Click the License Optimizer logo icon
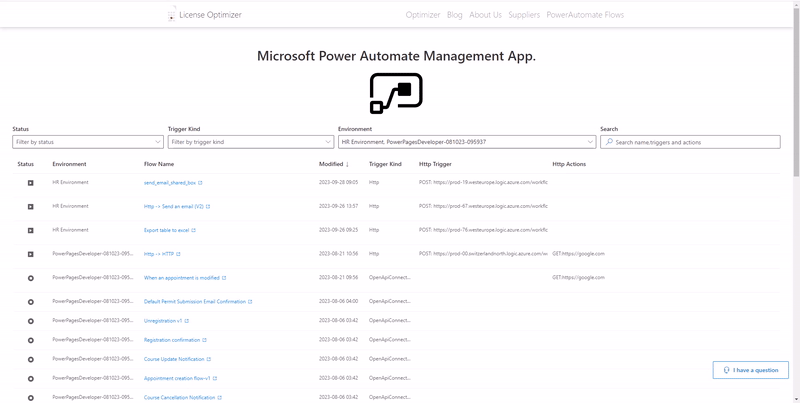Viewport: 800px width, 403px height. pyautogui.click(x=171, y=15)
